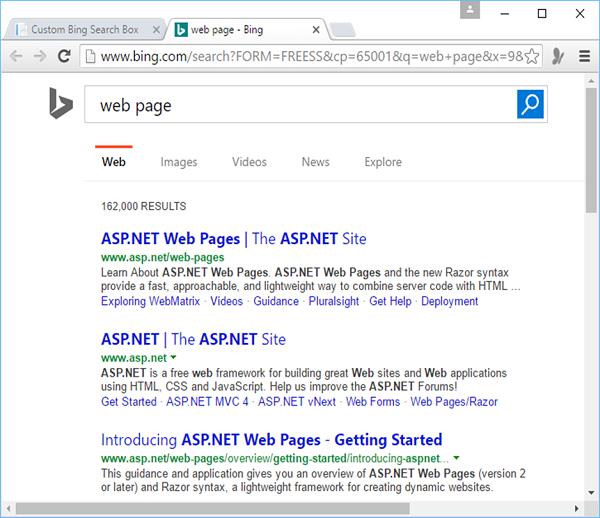Select the Web search tab
Viewport: 600px width, 518px height.
click(x=114, y=162)
